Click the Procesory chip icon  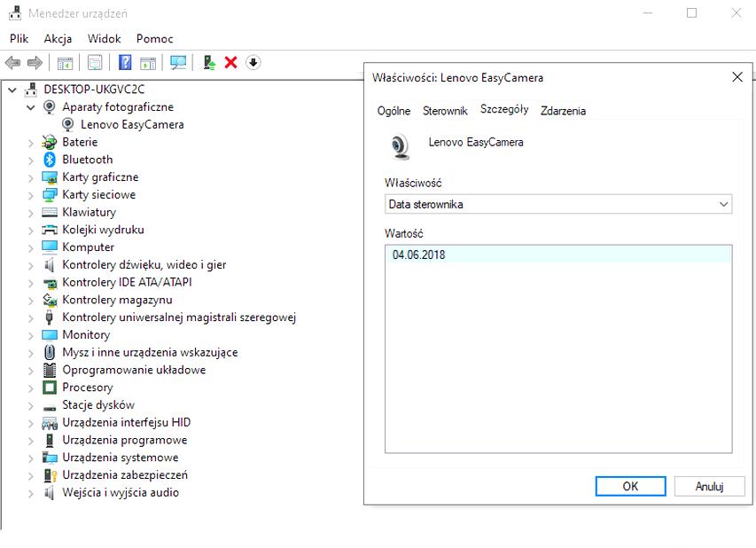[49, 388]
